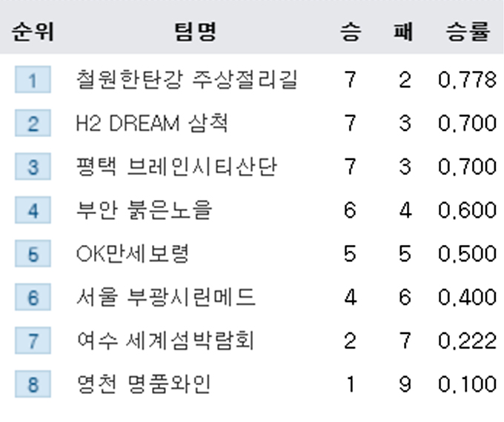Open team 철원한탄강 주상절리길
The height and width of the screenshot is (422, 504).
click(x=187, y=79)
